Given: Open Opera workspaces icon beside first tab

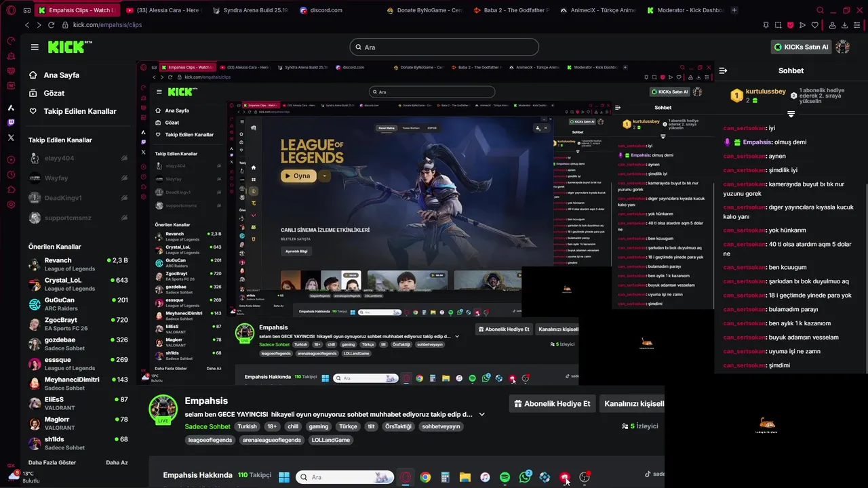Looking at the screenshot, I should click(x=26, y=10).
